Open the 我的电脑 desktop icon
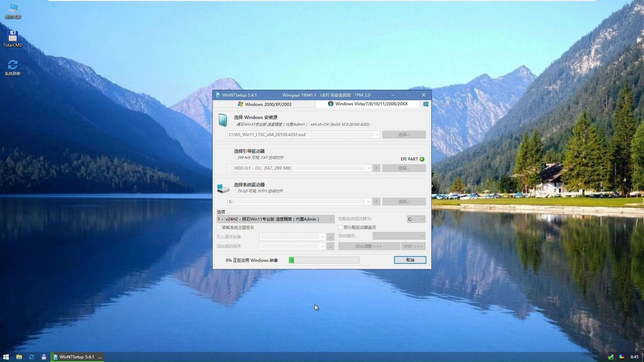The height and width of the screenshot is (362, 644). (13, 11)
